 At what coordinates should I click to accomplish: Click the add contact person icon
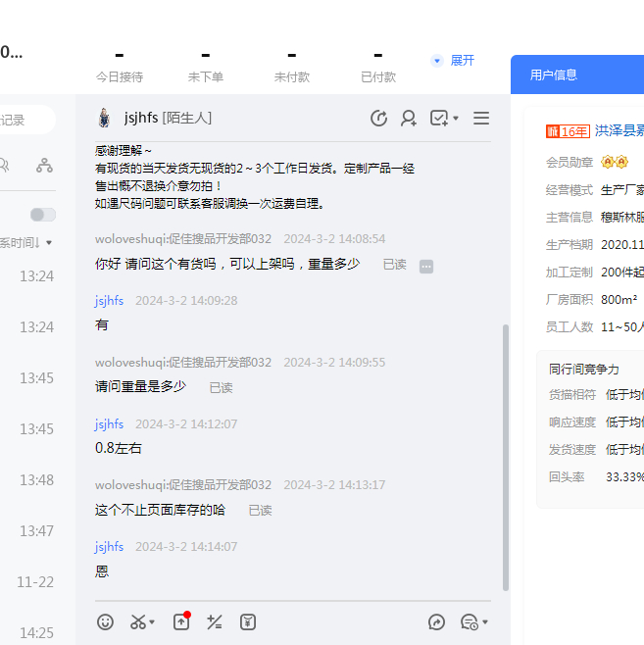point(409,118)
